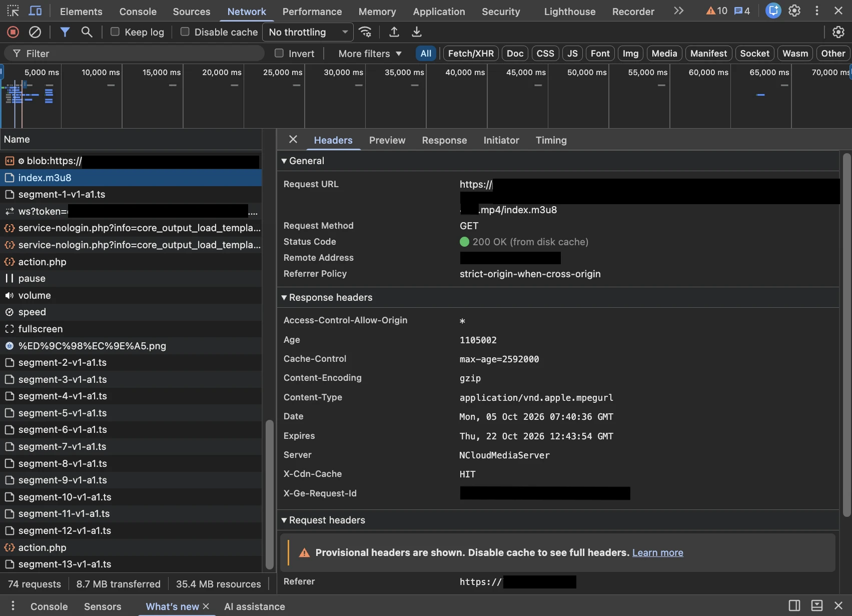Switch to the Elements panel
This screenshot has height=616, width=852.
(x=81, y=11)
